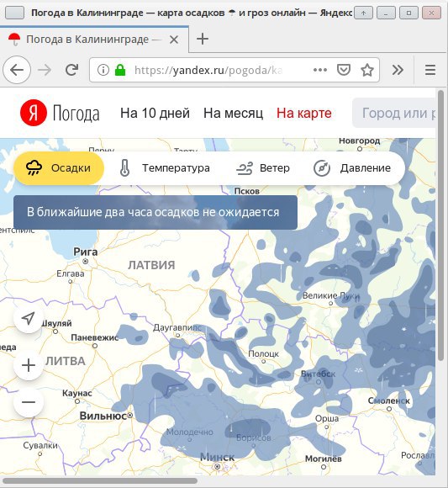
Task: Click Шяуляй city label on map
Action: 56,323
